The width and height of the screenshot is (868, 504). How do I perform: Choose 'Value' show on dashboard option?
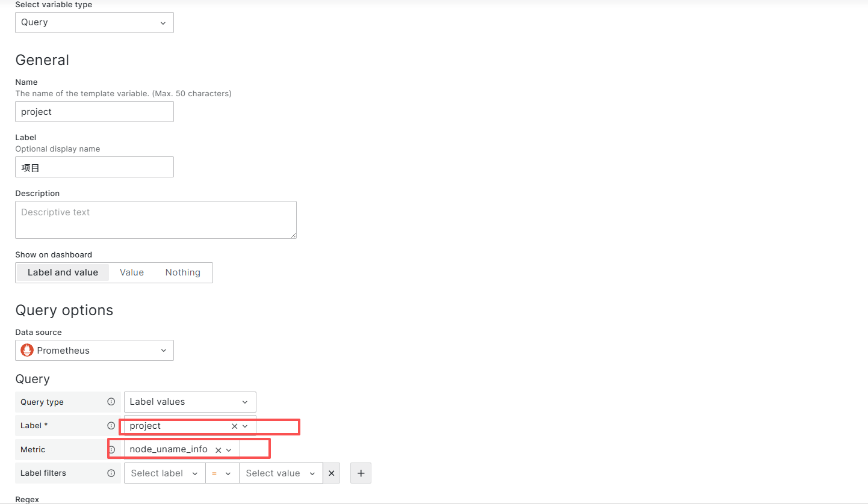click(x=132, y=272)
